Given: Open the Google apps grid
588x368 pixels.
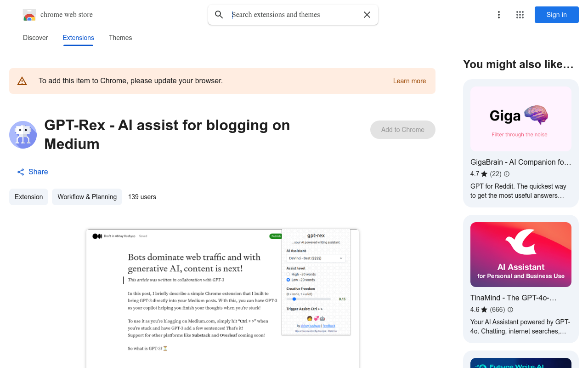Looking at the screenshot, I should pyautogui.click(x=520, y=15).
